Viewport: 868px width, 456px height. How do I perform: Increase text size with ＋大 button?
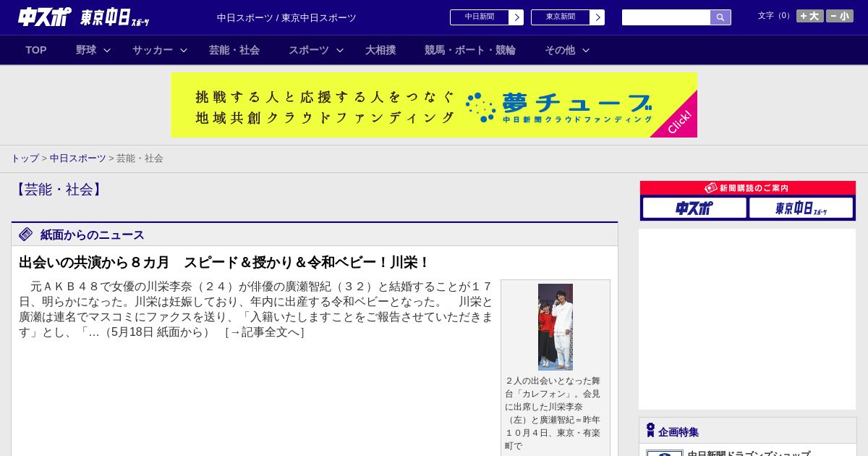tap(810, 16)
